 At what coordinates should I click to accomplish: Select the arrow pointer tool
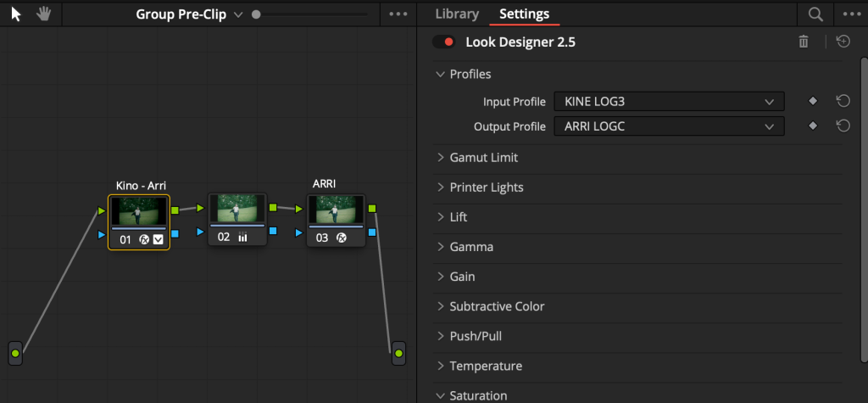[x=16, y=14]
